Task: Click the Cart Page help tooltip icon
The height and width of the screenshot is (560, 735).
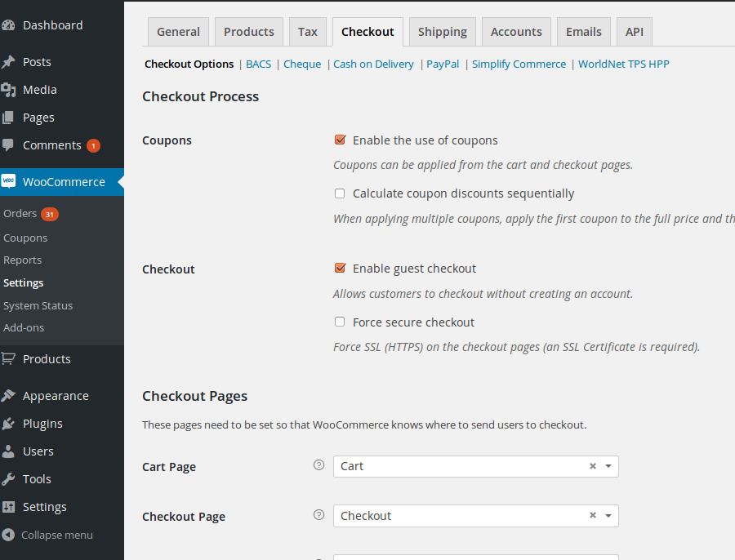Action: click(x=318, y=464)
